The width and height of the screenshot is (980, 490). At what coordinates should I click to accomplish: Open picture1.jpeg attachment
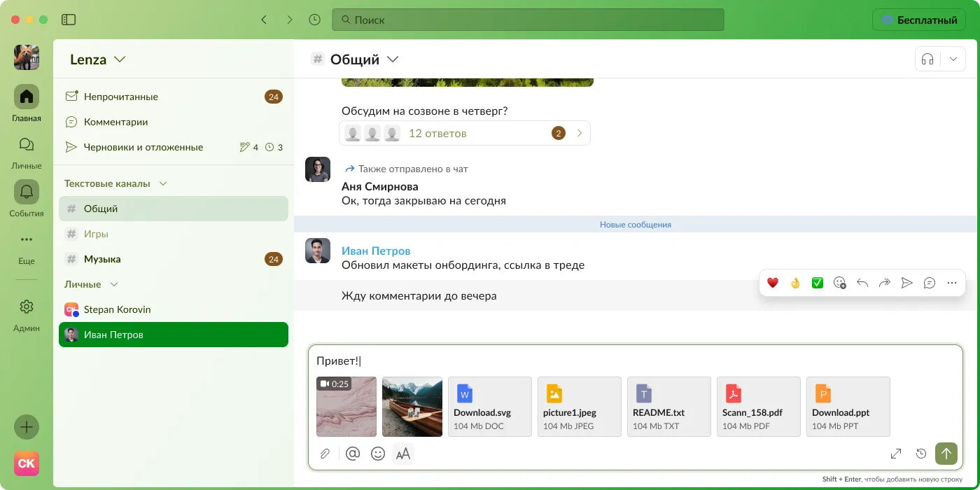point(580,407)
